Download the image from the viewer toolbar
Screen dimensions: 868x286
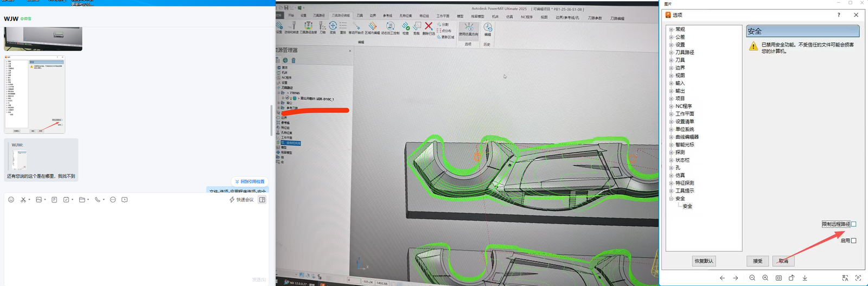click(x=805, y=278)
